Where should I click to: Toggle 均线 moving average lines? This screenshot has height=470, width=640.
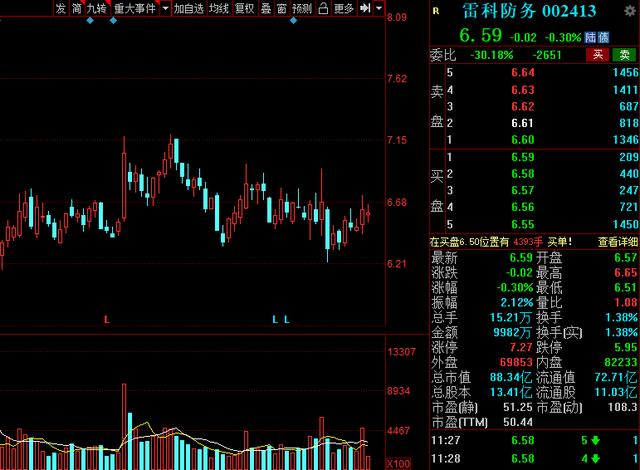[219, 8]
